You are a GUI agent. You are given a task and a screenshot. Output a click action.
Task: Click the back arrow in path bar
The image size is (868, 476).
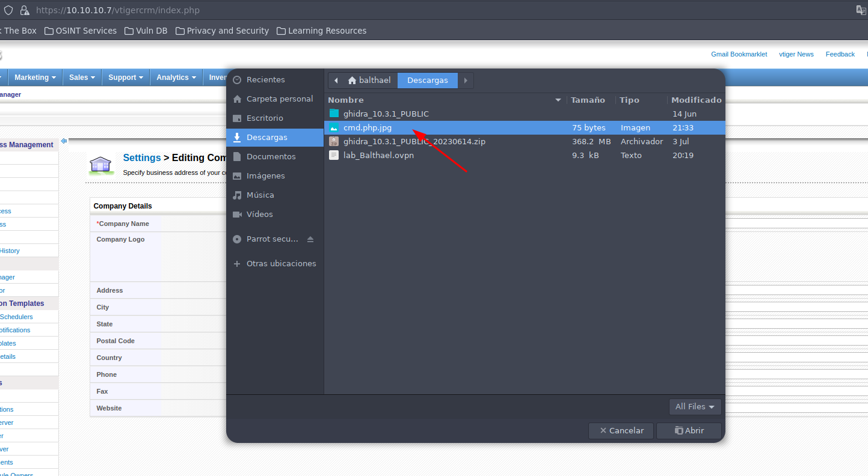click(x=336, y=81)
